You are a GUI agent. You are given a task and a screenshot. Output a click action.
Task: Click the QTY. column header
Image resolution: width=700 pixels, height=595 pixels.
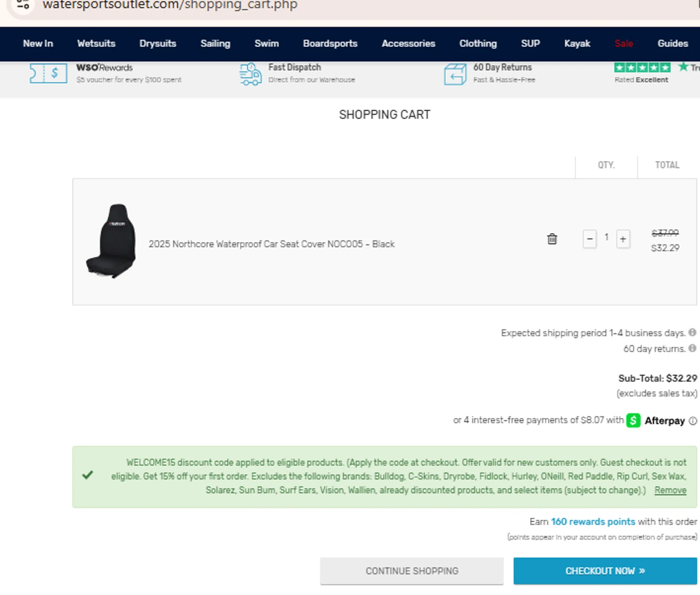tap(606, 165)
